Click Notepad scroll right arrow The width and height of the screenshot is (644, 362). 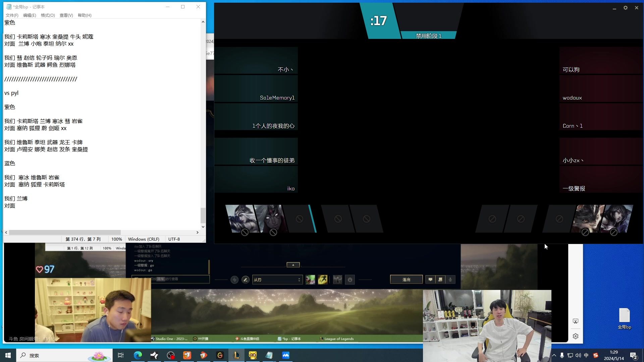pyautogui.click(x=198, y=232)
